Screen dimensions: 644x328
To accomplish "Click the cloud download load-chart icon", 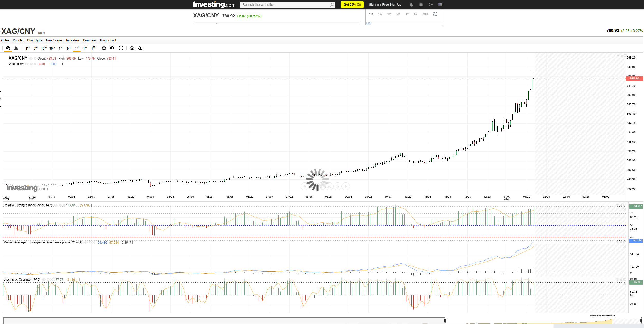I will click(x=132, y=48).
